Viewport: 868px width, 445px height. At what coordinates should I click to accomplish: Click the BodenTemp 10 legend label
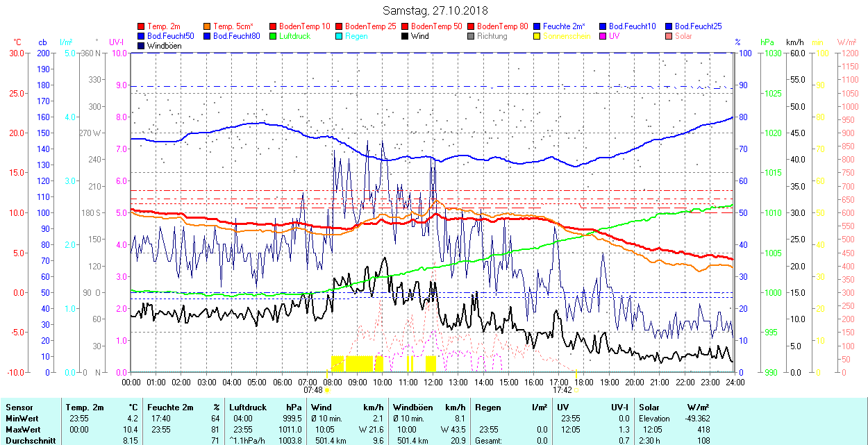tap(304, 26)
